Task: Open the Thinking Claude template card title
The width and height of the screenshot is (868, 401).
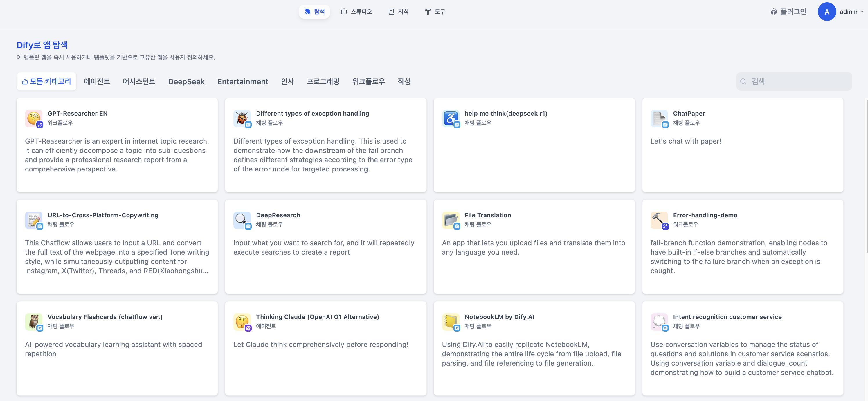Action: (x=317, y=317)
